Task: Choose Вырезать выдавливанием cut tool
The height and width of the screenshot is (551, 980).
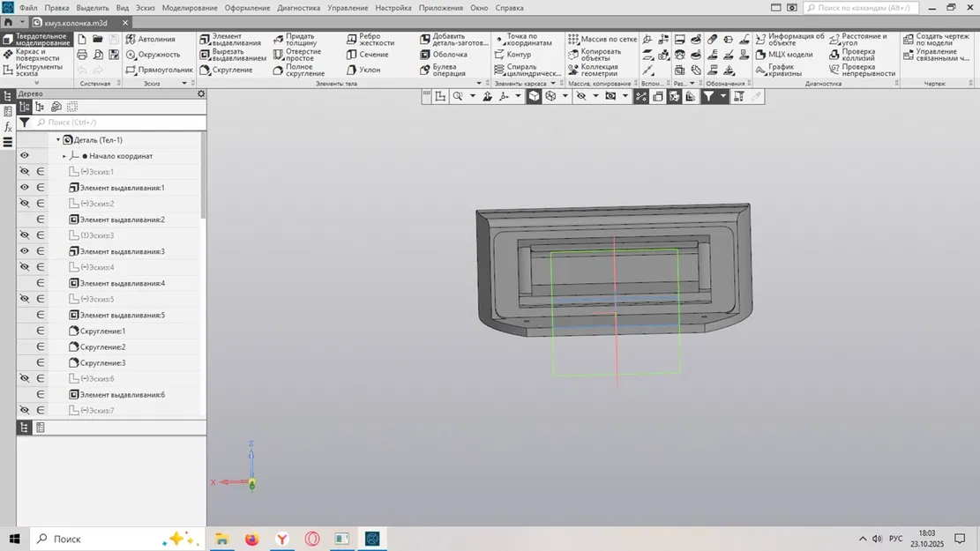Action: [233, 55]
